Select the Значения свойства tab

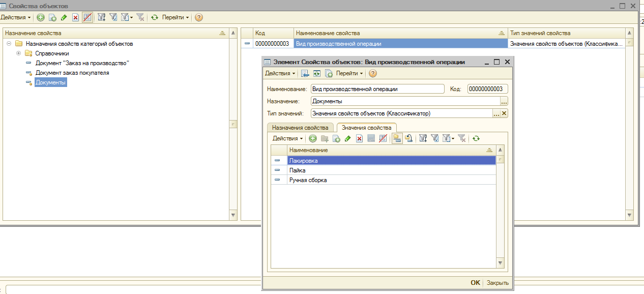[x=366, y=127]
